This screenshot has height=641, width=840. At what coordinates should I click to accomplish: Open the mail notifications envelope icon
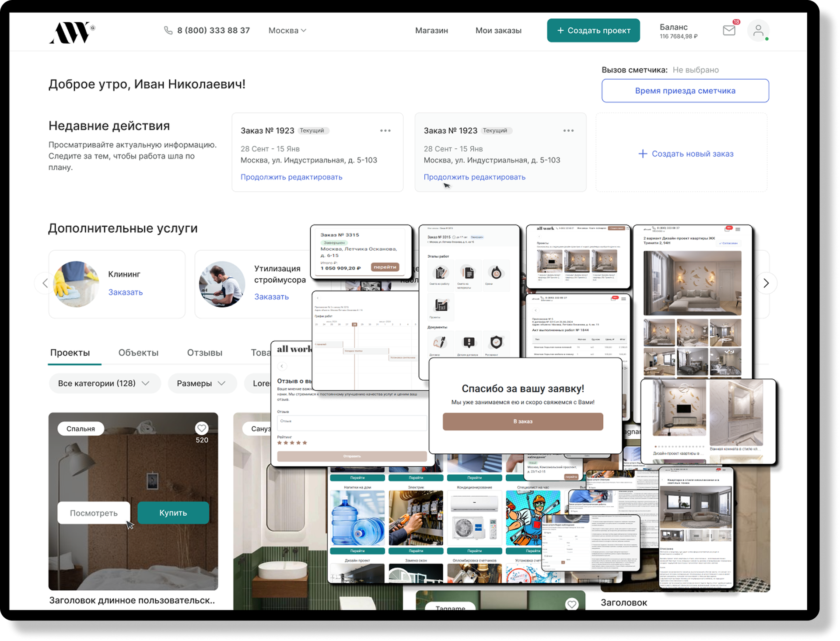[729, 30]
